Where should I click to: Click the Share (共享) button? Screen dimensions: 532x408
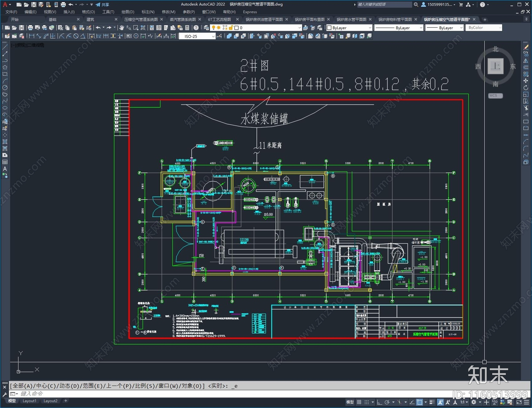coord(102,5)
